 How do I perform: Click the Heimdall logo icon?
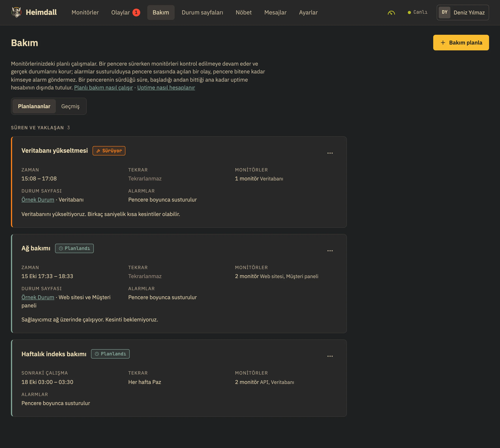(x=16, y=12)
